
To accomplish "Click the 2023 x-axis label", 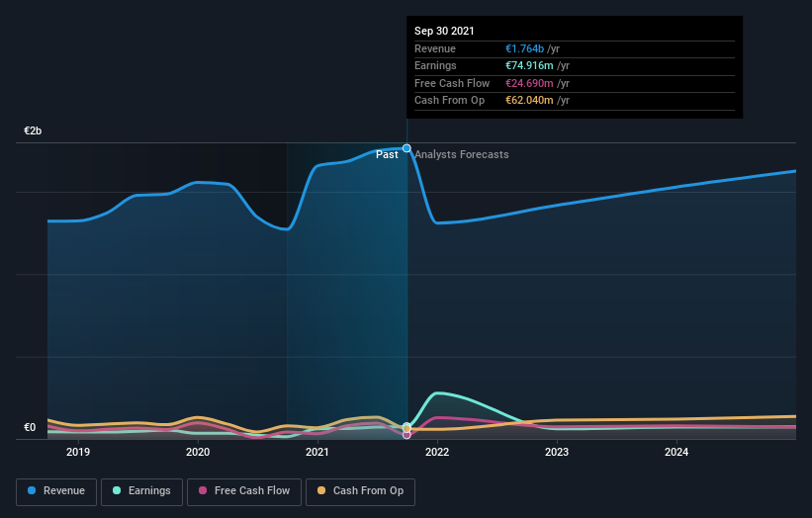I will click(x=557, y=453).
